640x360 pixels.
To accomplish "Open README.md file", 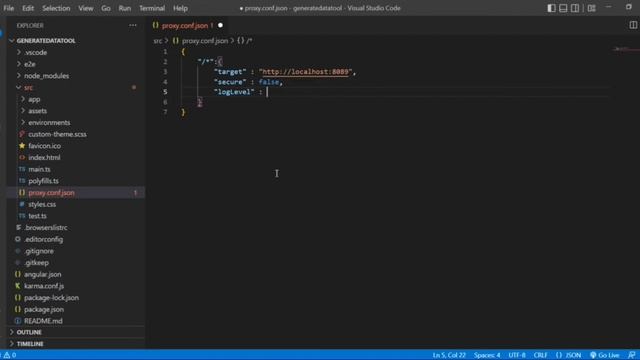I will click(43, 321).
